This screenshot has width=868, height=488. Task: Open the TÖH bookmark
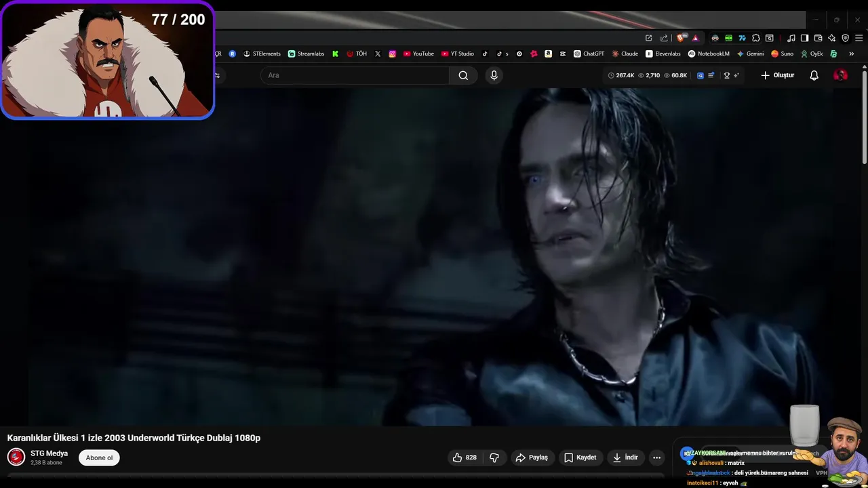coord(357,54)
